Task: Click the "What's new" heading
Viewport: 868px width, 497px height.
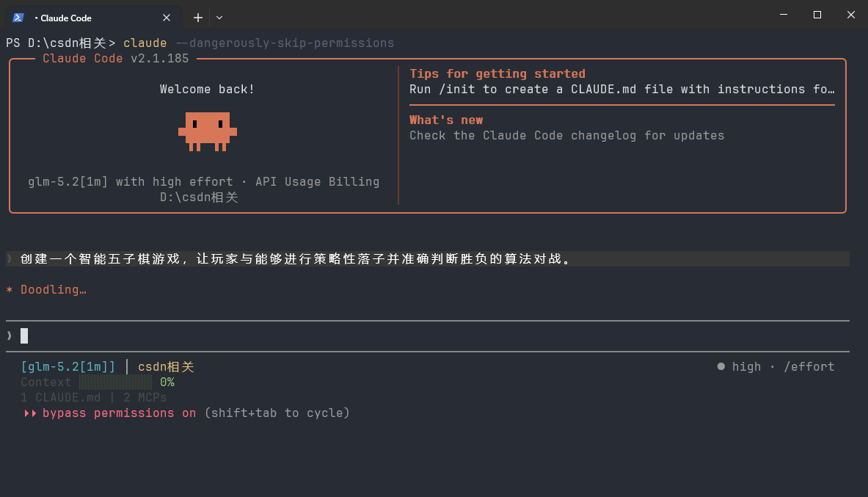Action: point(445,120)
